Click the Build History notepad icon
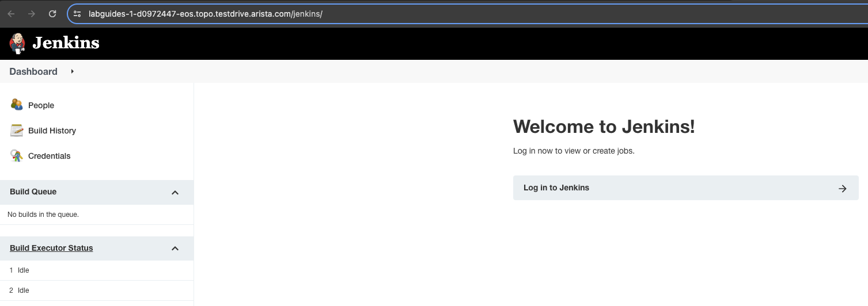 click(17, 131)
